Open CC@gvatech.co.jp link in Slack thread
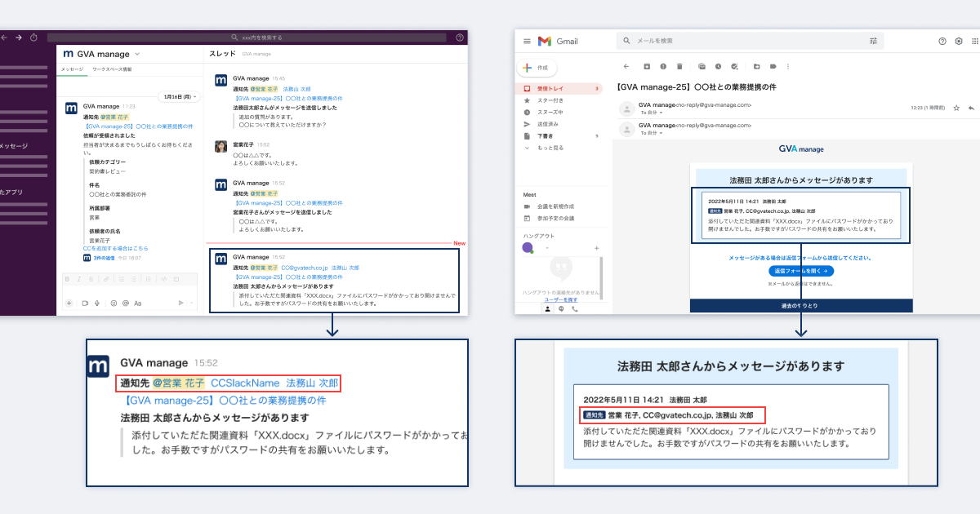 [x=305, y=268]
